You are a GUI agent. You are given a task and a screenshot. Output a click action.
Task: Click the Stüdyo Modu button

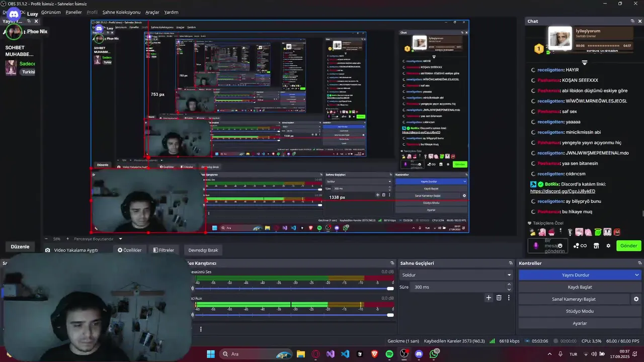click(x=580, y=311)
